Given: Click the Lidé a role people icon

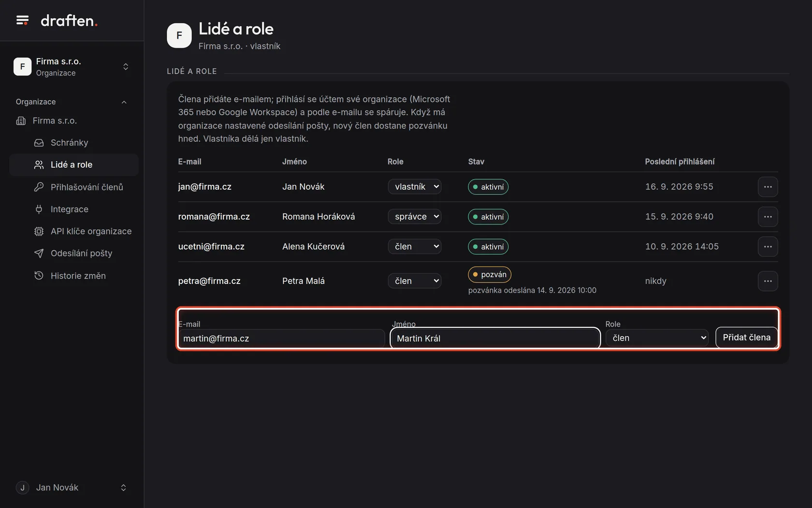Looking at the screenshot, I should coord(39,165).
